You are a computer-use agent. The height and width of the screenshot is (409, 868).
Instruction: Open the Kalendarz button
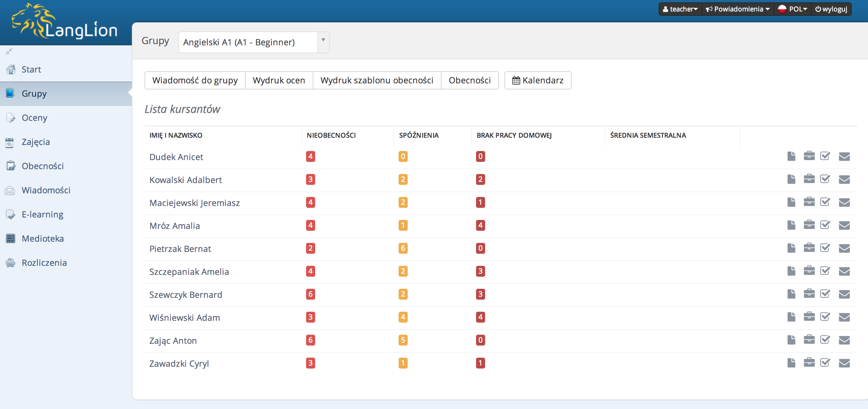coord(537,80)
